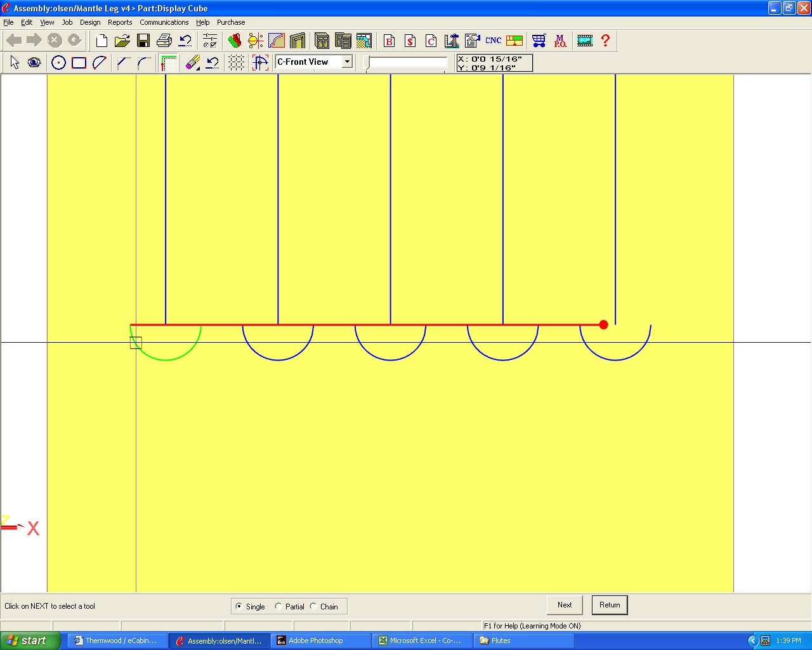Screen dimensions: 812x650
Task: Pick the arc drawing tool
Action: point(100,62)
